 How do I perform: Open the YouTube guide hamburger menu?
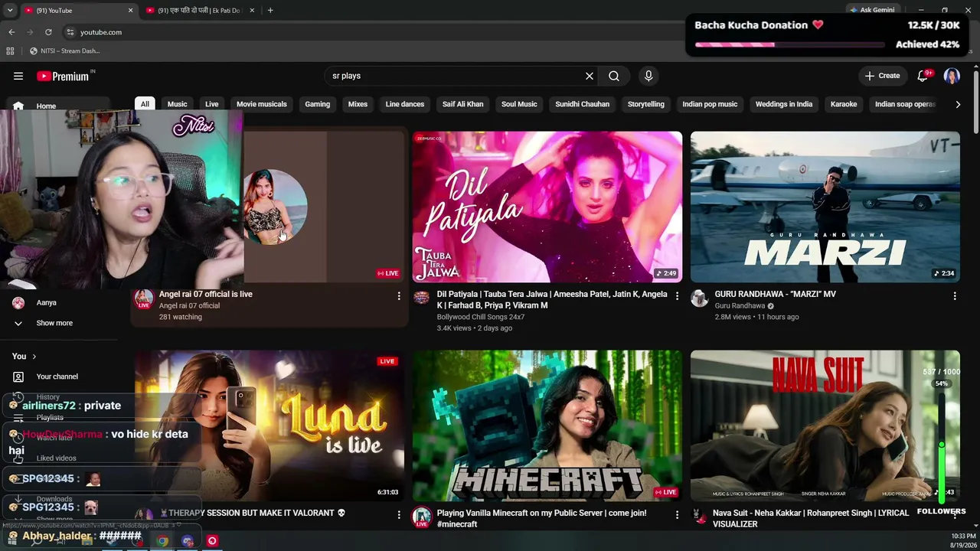pyautogui.click(x=18, y=76)
